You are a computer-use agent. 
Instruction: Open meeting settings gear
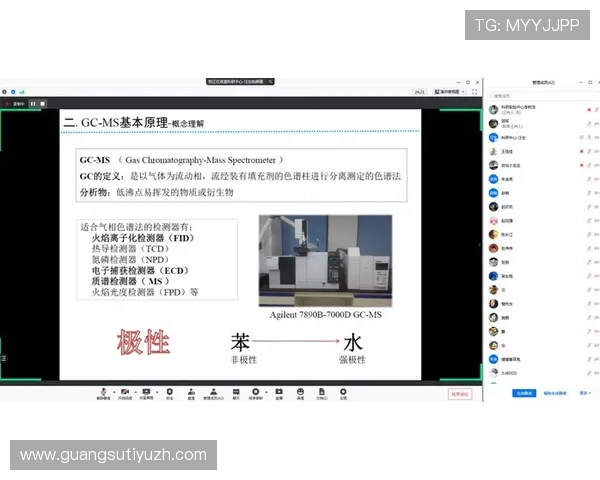point(343,393)
